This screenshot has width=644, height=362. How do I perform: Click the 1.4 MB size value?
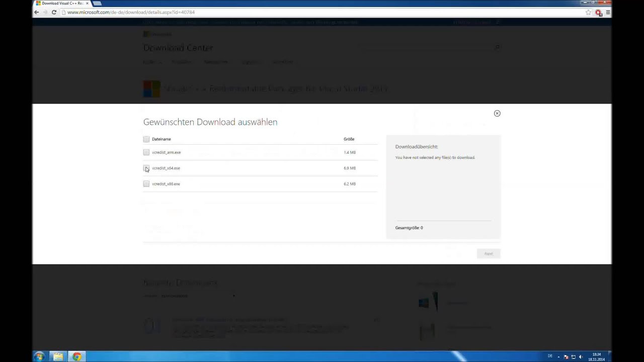[350, 152]
